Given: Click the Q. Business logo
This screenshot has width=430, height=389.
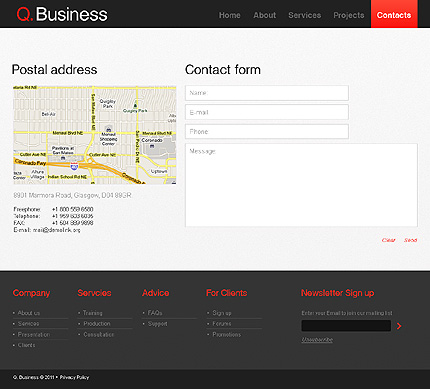Looking at the screenshot, I should click(x=62, y=14).
